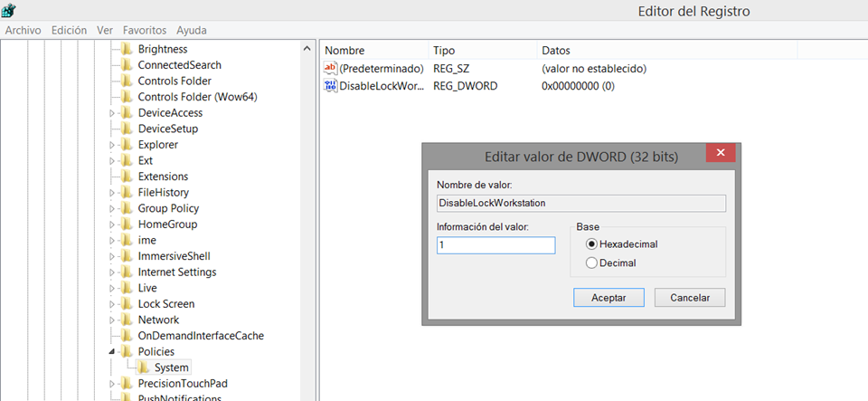Click the Ext folder icon
The height and width of the screenshot is (401, 868).
(127, 160)
